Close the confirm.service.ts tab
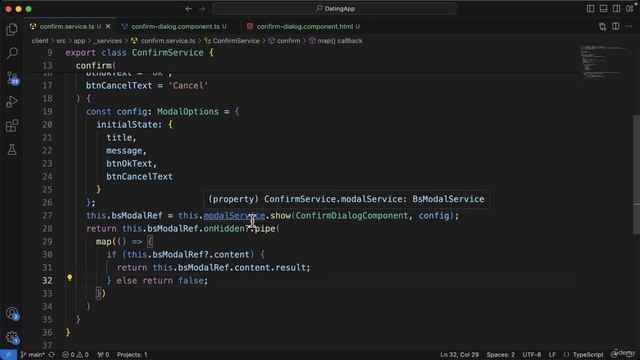This screenshot has width=640, height=360. click(x=108, y=27)
